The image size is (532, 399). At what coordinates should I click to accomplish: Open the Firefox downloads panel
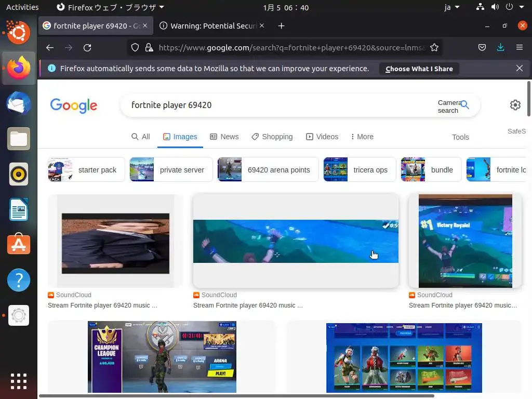[x=500, y=47]
